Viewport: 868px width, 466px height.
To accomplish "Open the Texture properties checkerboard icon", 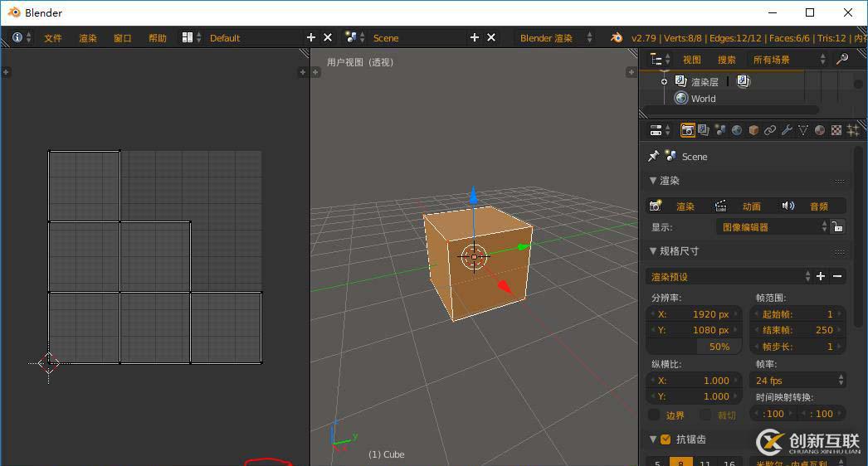I will point(836,130).
